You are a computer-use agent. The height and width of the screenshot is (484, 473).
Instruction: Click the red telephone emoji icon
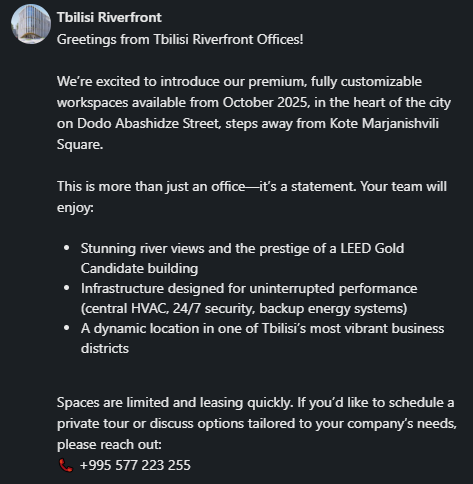click(x=66, y=465)
